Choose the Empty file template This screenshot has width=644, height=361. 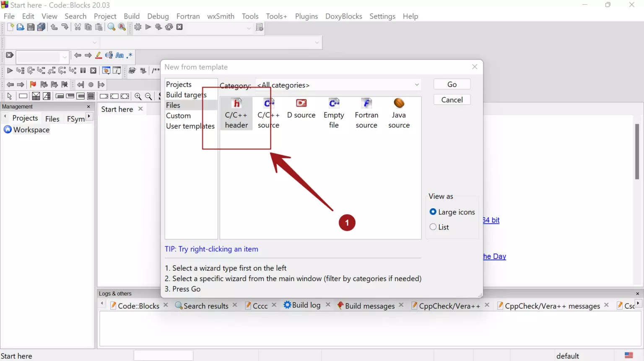(334, 114)
